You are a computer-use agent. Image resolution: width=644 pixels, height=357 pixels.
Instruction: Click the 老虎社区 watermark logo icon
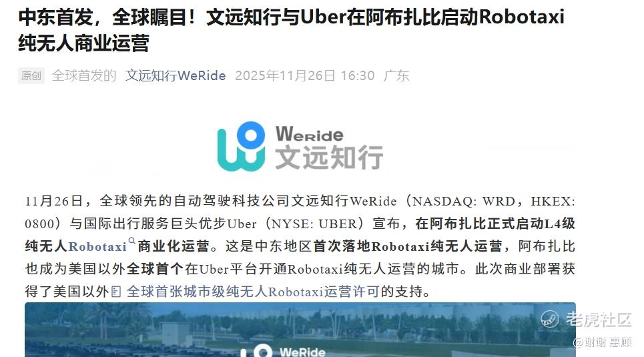(x=549, y=319)
